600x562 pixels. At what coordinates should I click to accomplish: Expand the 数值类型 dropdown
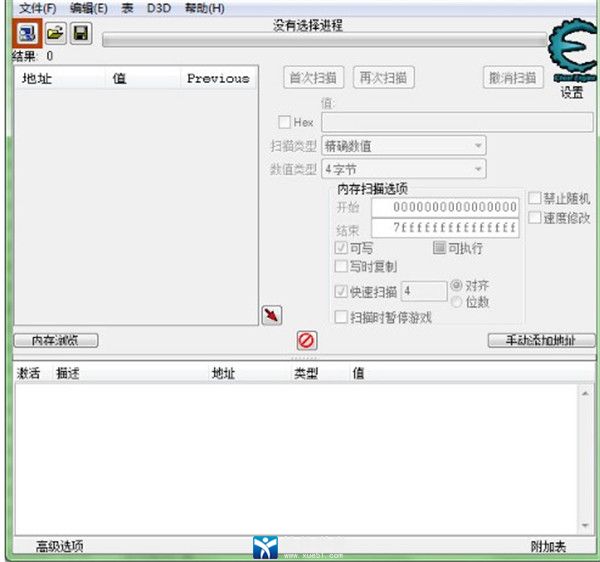403,169
